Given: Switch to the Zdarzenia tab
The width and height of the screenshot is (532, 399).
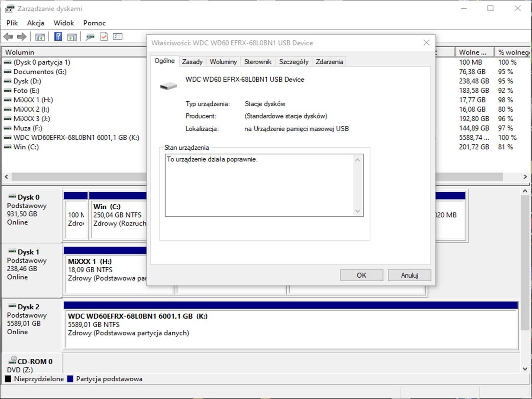Looking at the screenshot, I should pos(329,62).
